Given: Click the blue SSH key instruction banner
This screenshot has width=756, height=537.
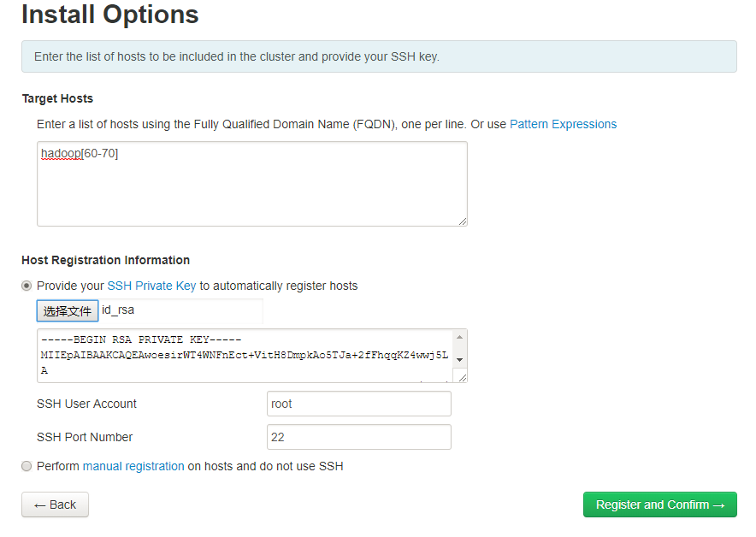Looking at the screenshot, I should (379, 56).
